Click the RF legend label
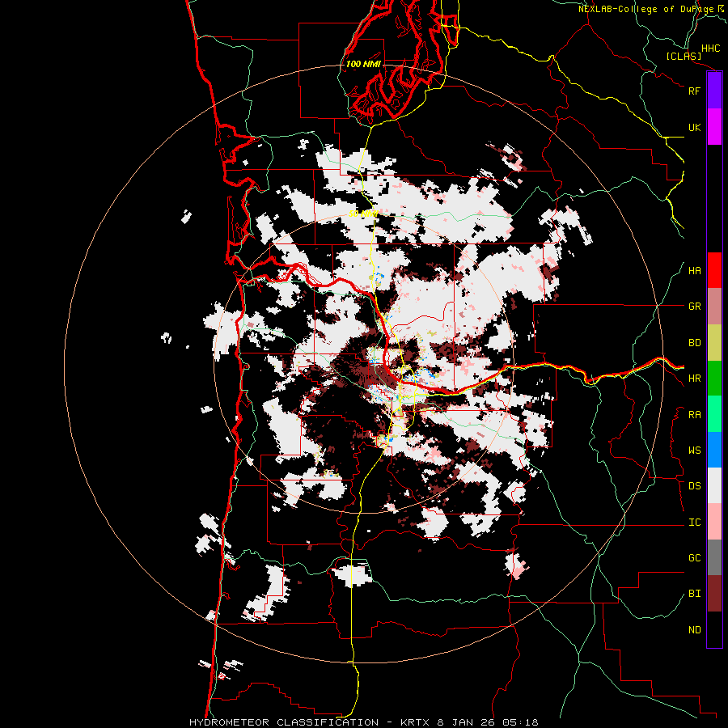This screenshot has width=728, height=728. point(694,91)
